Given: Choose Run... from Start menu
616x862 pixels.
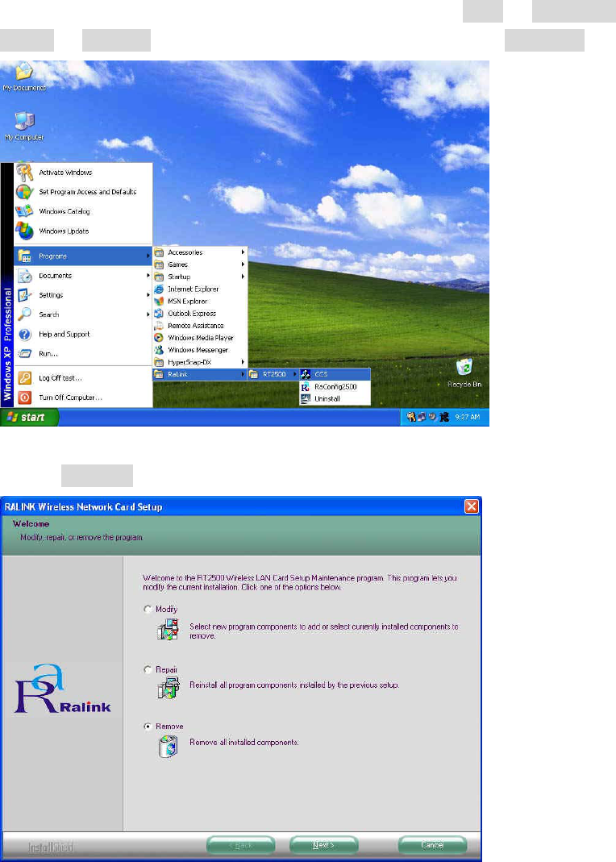Looking at the screenshot, I should coord(83,353).
